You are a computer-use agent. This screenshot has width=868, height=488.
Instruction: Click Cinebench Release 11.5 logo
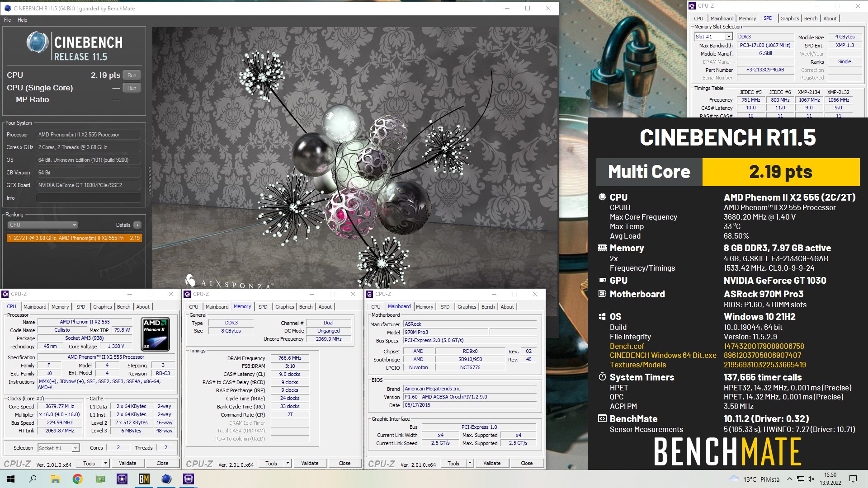(75, 47)
